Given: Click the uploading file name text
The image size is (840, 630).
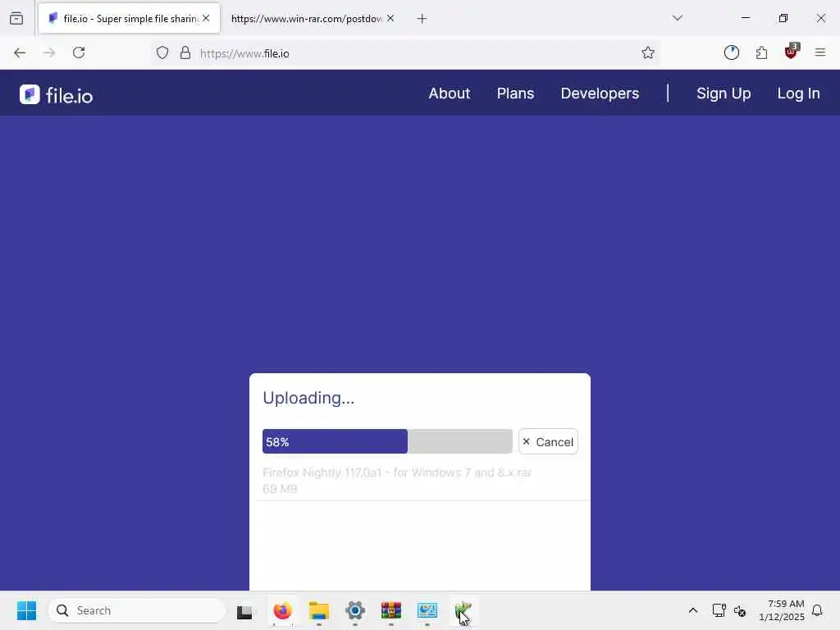Looking at the screenshot, I should pyautogui.click(x=397, y=472).
